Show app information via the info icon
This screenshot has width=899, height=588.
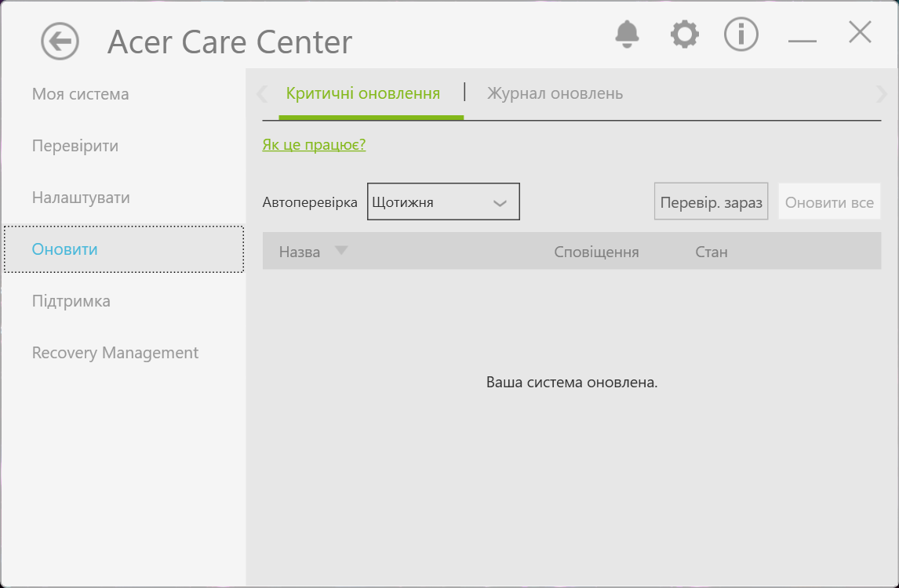coord(741,34)
